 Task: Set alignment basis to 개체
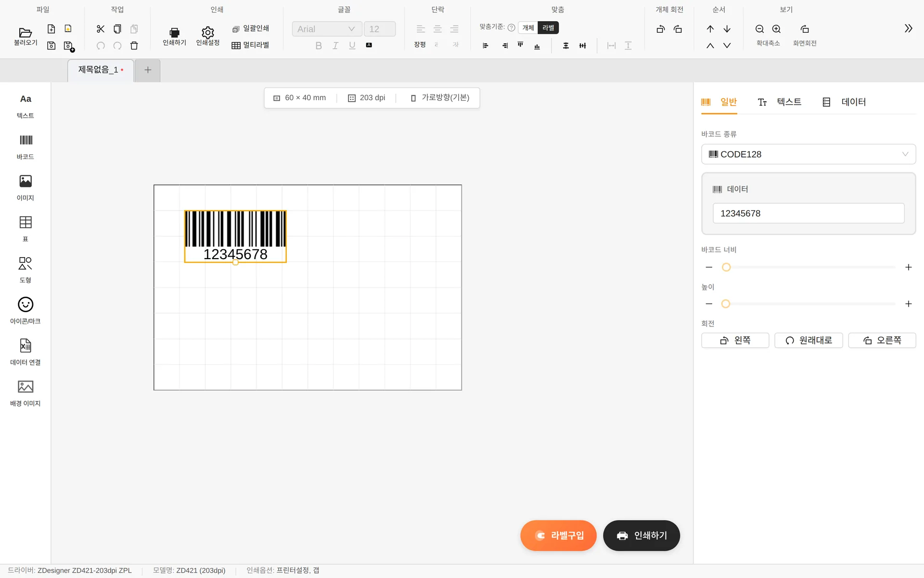tap(528, 28)
